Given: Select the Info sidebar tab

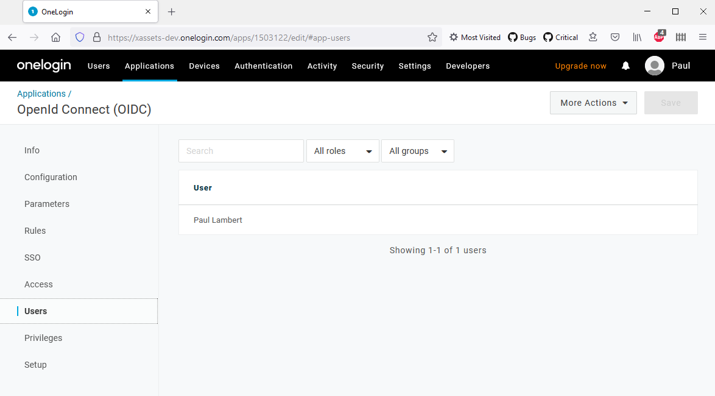Looking at the screenshot, I should [x=32, y=150].
